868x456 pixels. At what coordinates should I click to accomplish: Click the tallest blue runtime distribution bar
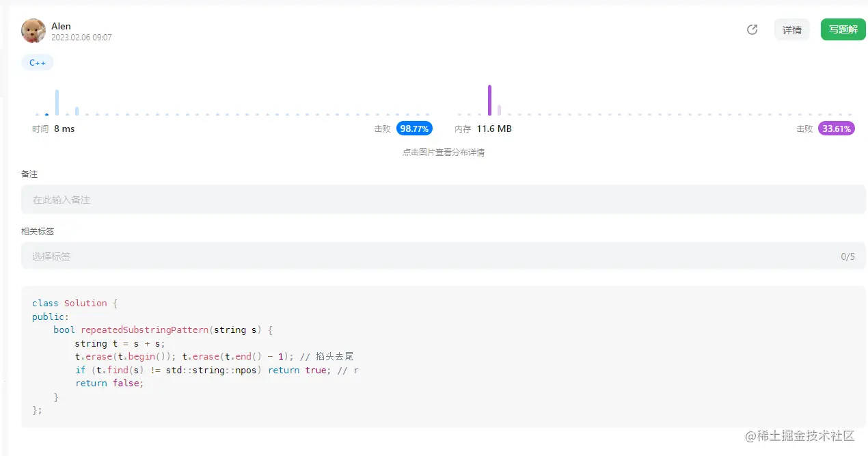pos(57,102)
